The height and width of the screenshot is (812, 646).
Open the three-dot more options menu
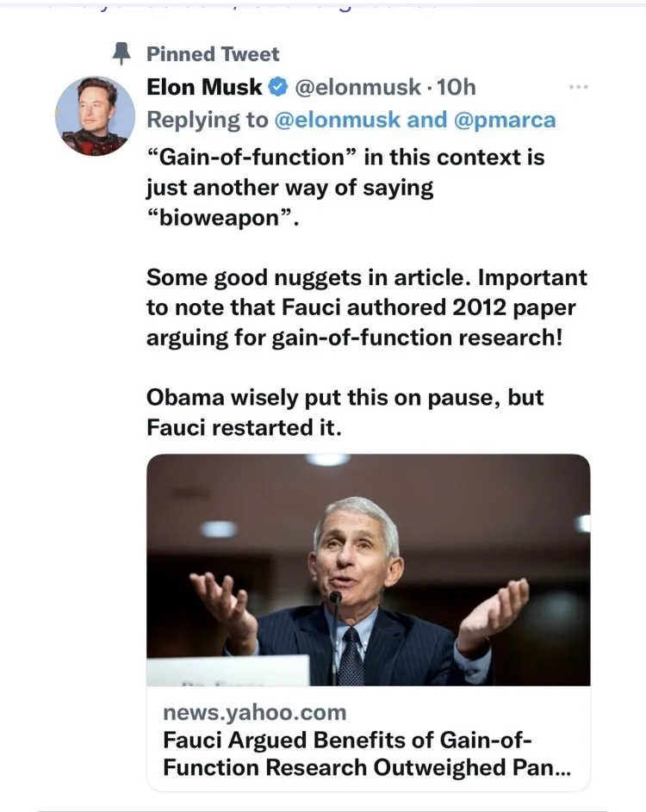point(578,87)
